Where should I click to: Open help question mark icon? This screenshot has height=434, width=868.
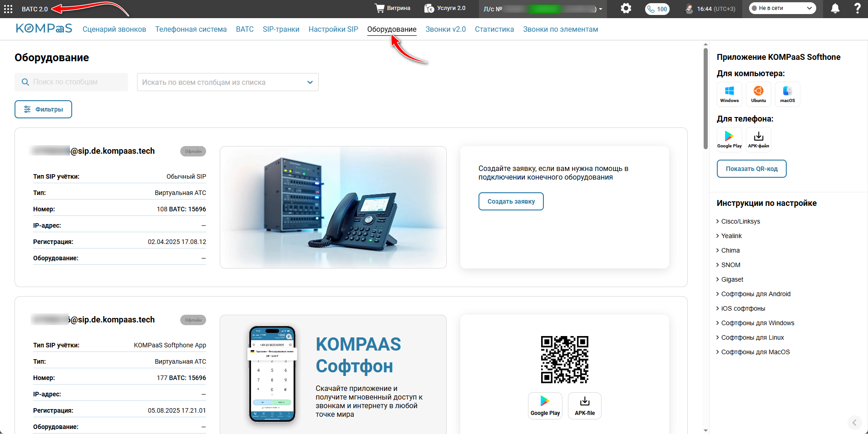point(857,8)
